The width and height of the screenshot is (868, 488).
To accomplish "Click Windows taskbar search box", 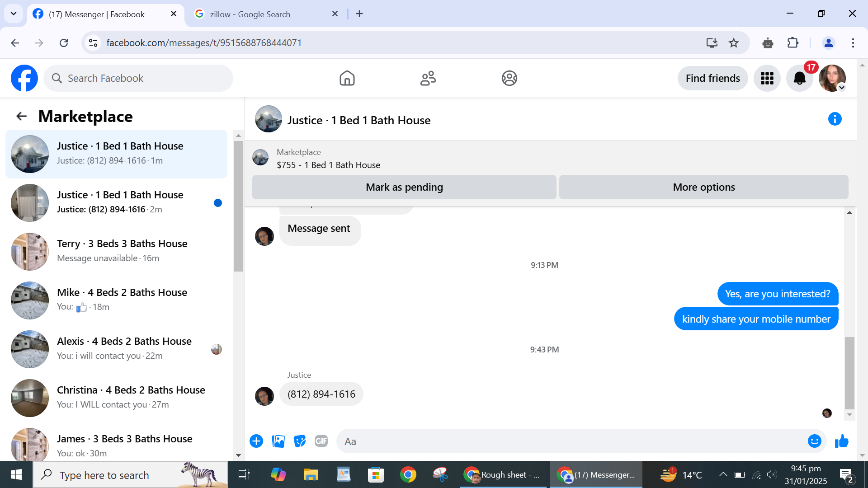I will (130, 475).
